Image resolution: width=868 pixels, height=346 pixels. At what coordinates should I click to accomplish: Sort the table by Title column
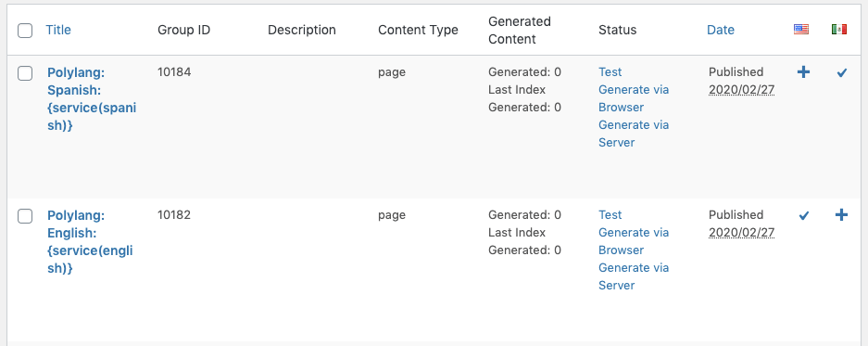[58, 30]
